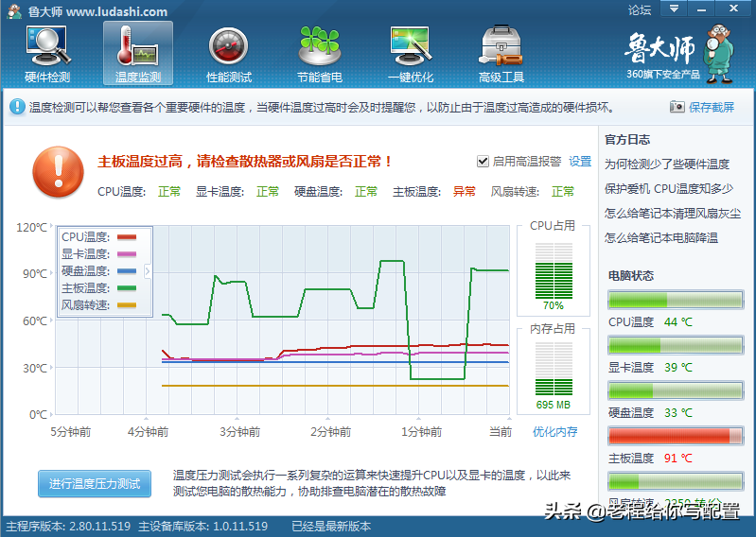Click the 电脑状态 section heading
The height and width of the screenshot is (537, 756).
point(631,275)
